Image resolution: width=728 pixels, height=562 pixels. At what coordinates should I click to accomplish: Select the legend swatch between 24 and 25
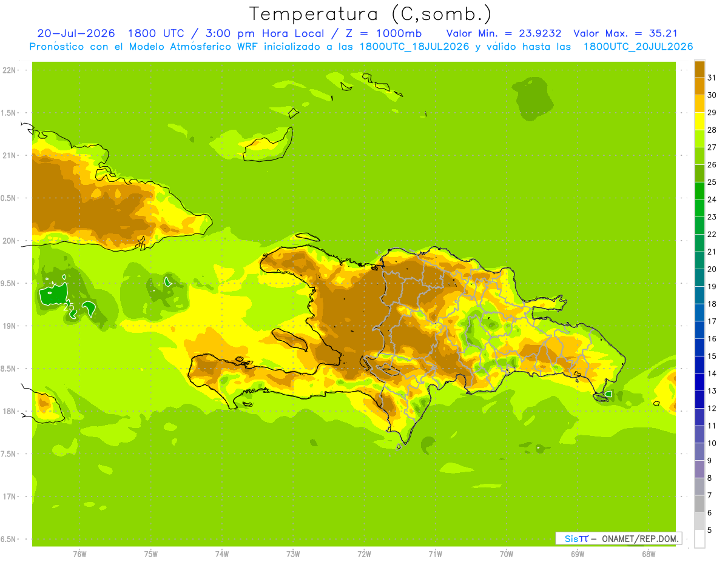699,190
